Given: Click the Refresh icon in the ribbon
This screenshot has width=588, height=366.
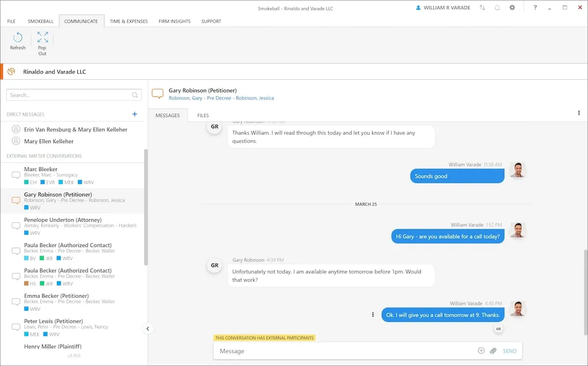Looking at the screenshot, I should click(x=18, y=38).
